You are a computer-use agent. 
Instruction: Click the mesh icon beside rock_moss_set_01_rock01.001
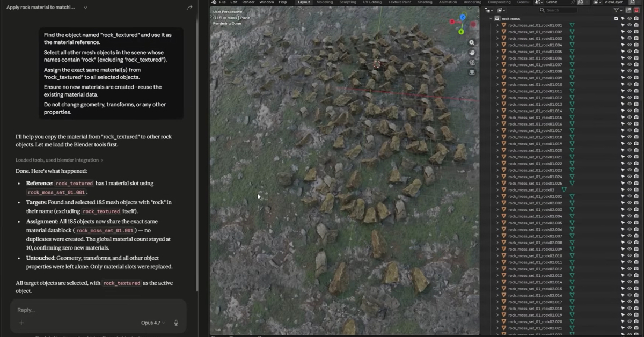pos(572,25)
